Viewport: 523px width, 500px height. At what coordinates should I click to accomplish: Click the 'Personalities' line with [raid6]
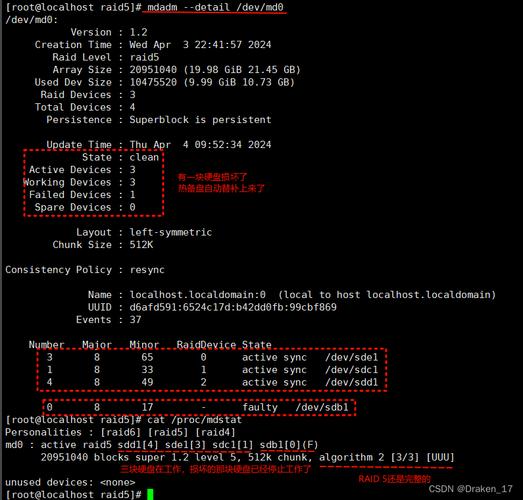tap(120, 433)
